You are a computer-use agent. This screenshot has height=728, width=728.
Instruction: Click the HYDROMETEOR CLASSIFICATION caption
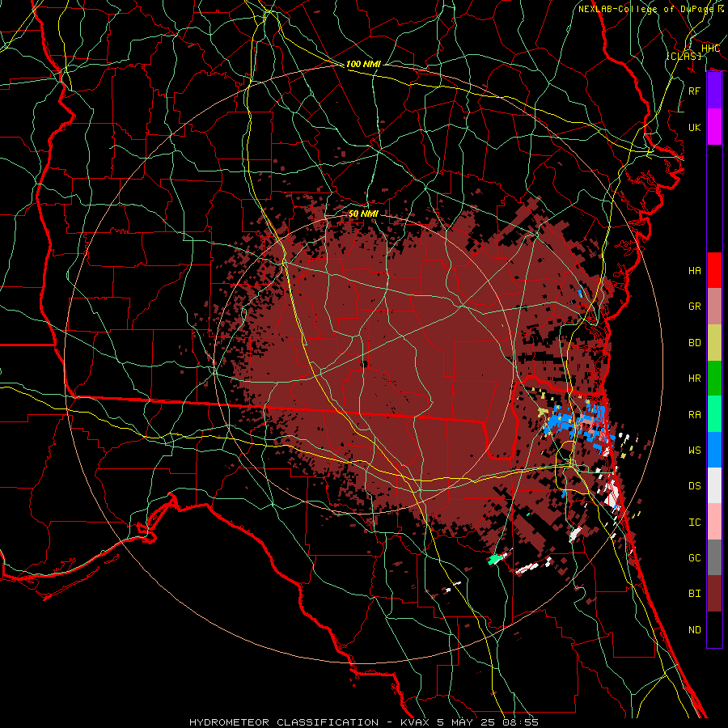click(284, 722)
